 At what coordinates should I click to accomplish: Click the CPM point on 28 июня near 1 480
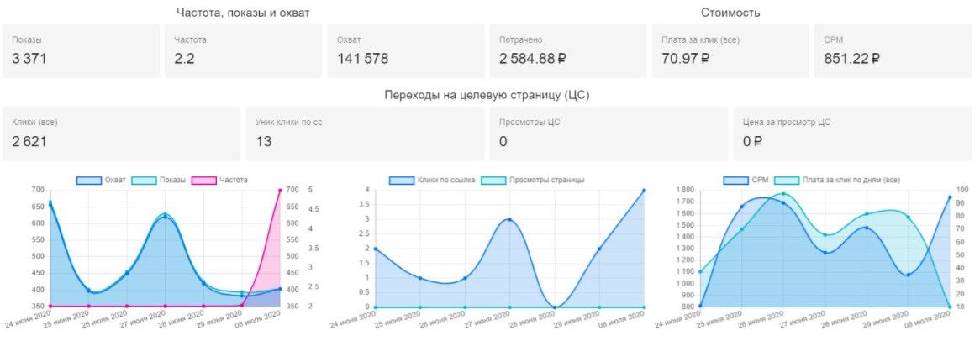click(867, 228)
